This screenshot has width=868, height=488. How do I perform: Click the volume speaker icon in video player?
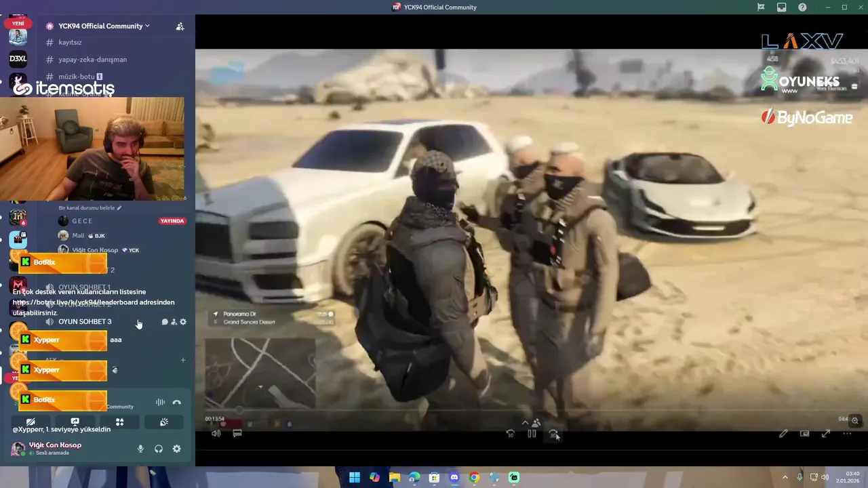pyautogui.click(x=216, y=433)
